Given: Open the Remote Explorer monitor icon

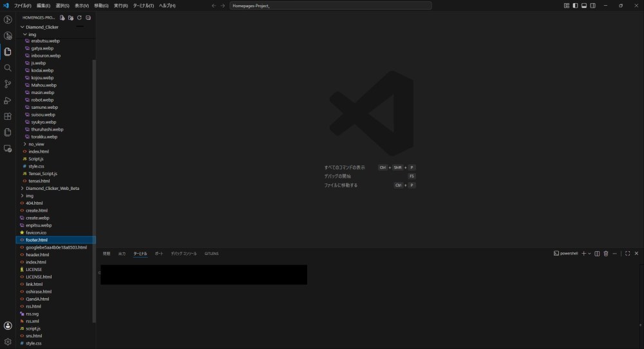Looking at the screenshot, I should (x=8, y=149).
